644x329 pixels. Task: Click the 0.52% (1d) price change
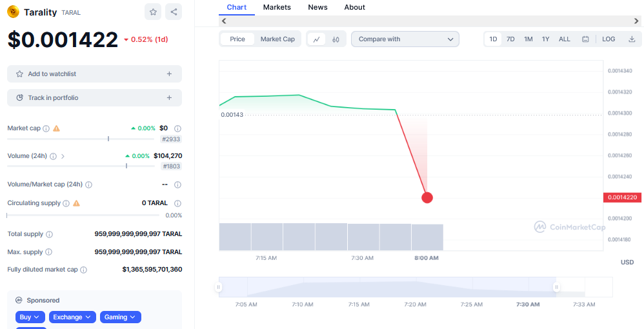(x=146, y=39)
